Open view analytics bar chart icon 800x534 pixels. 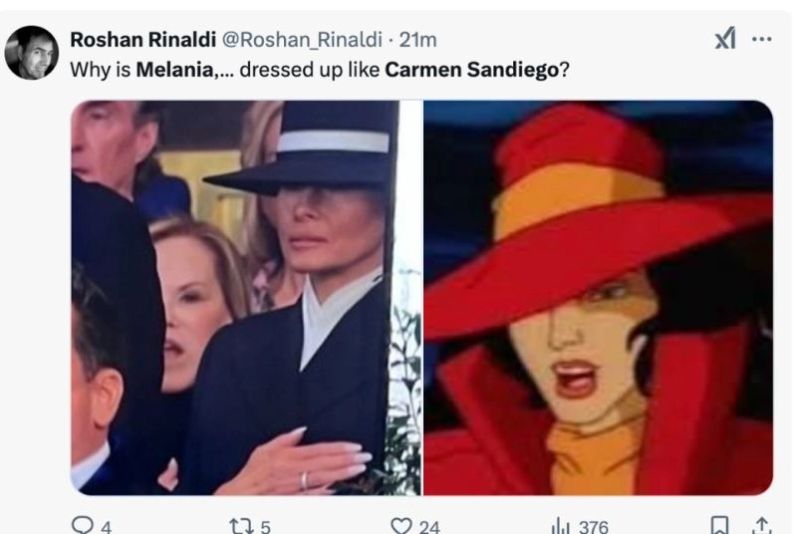click(560, 525)
